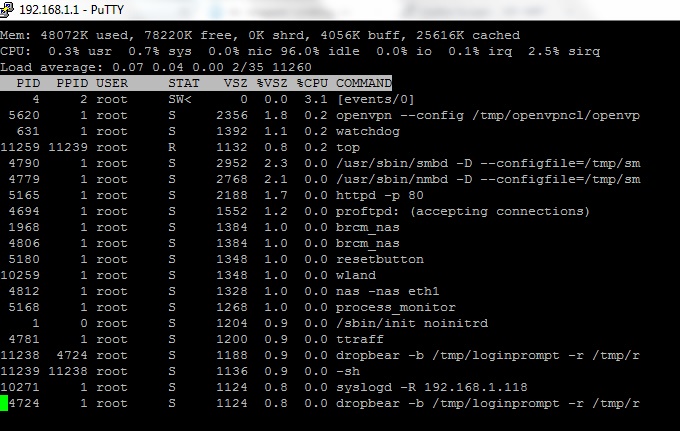Click the VSZ column header

(235, 83)
